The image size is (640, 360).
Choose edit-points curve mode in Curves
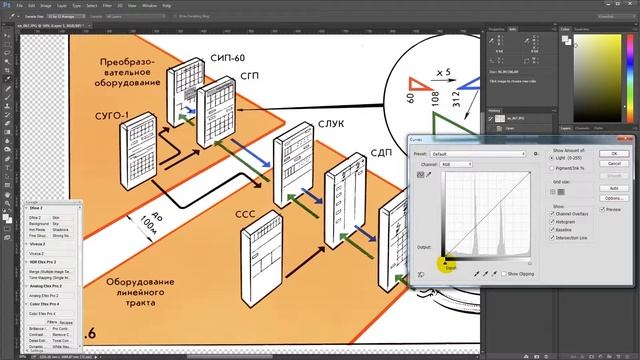(420, 175)
